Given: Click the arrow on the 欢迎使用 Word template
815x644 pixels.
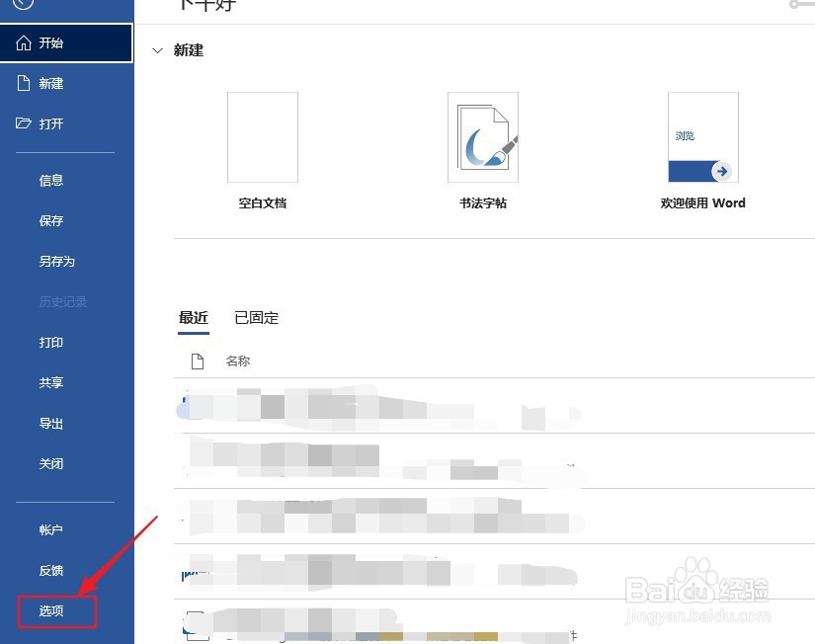Looking at the screenshot, I should point(722,171).
